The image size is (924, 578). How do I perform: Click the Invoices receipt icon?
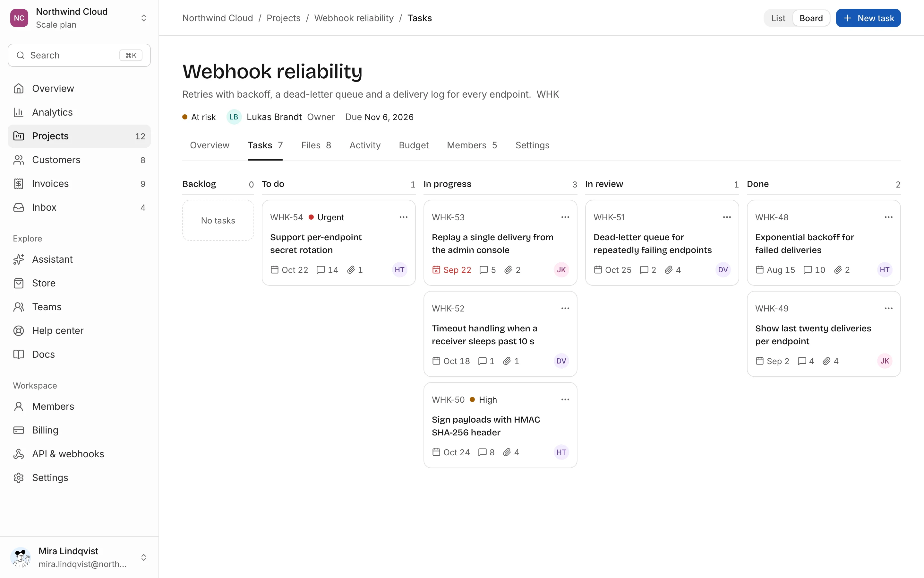pyautogui.click(x=18, y=183)
